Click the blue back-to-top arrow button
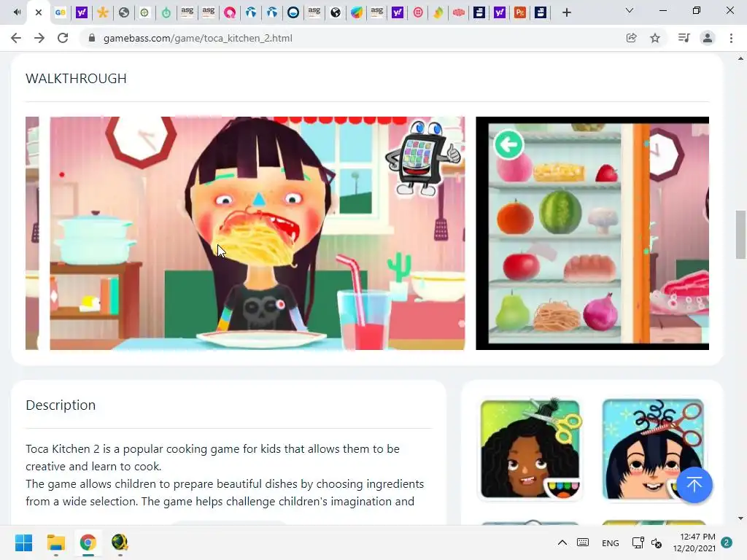 694,485
